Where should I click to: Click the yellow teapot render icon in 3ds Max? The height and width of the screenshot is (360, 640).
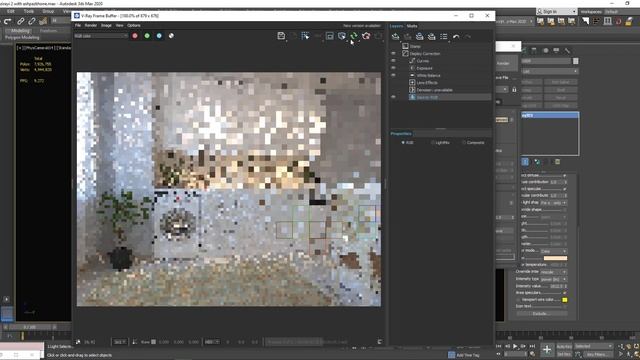[x=629, y=21]
